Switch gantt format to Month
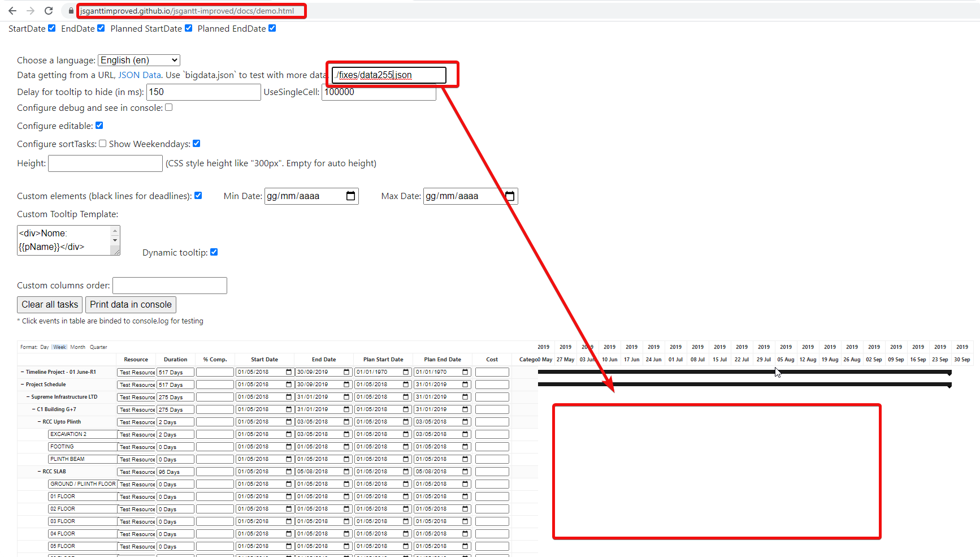Screen dimensions: 980x557 pos(77,347)
